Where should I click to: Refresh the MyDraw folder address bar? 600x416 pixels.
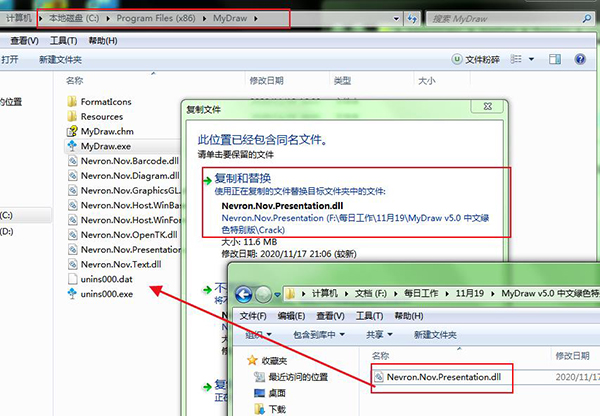click(412, 18)
